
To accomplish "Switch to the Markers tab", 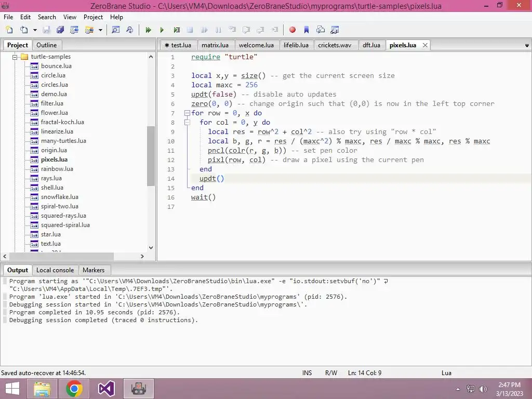I will (94, 270).
